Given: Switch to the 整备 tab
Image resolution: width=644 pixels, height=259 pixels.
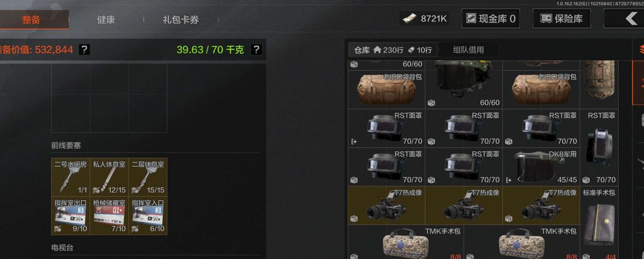Looking at the screenshot, I should pos(31,19).
